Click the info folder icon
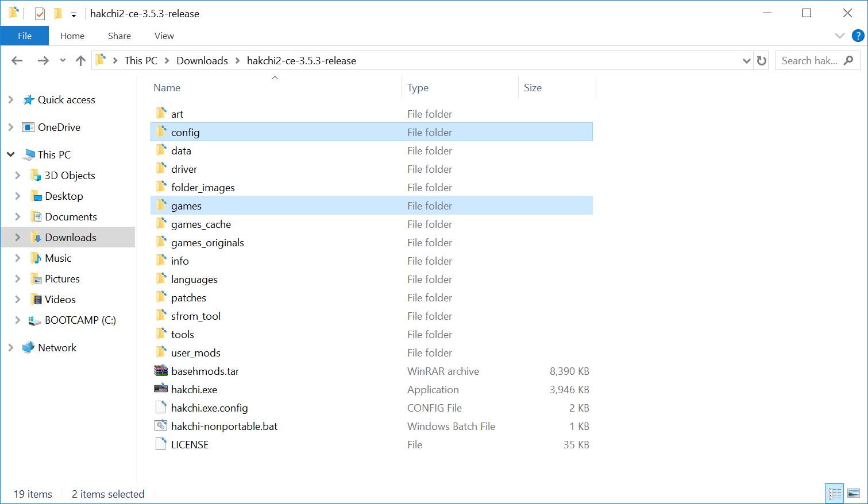The width and height of the screenshot is (868, 504). click(161, 261)
